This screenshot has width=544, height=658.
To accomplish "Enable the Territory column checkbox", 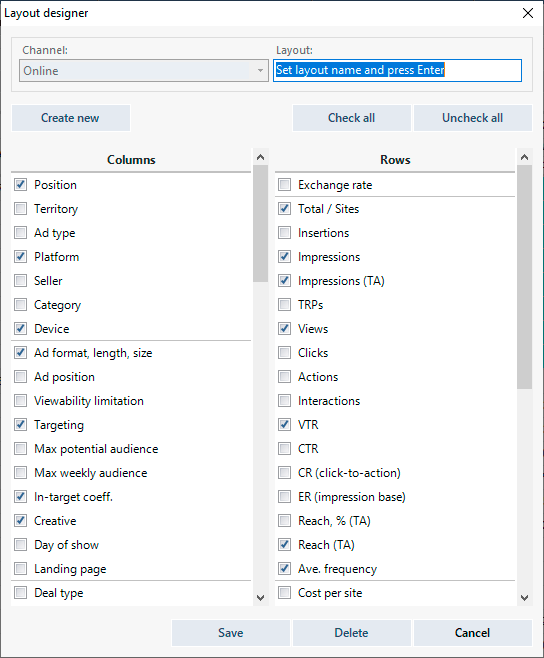I will (21, 209).
